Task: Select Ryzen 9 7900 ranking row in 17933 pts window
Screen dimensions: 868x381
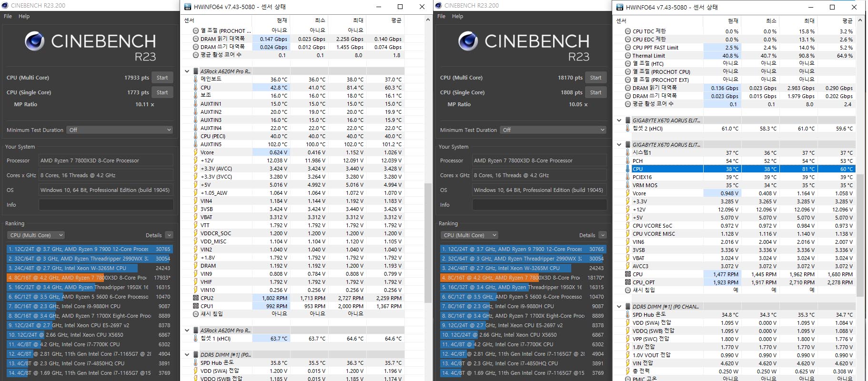Action: (x=90, y=249)
